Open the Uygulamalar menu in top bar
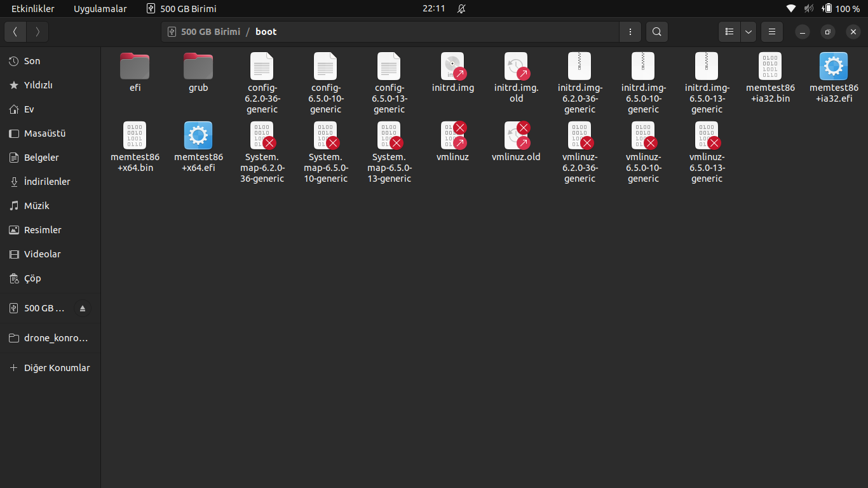868x488 pixels. click(100, 9)
